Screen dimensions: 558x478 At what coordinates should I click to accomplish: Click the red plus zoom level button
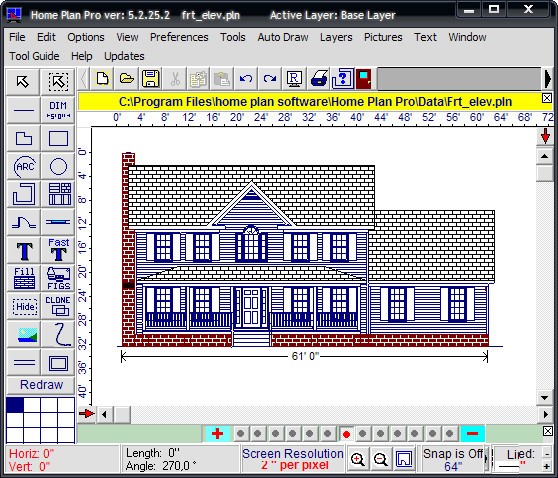click(217, 434)
